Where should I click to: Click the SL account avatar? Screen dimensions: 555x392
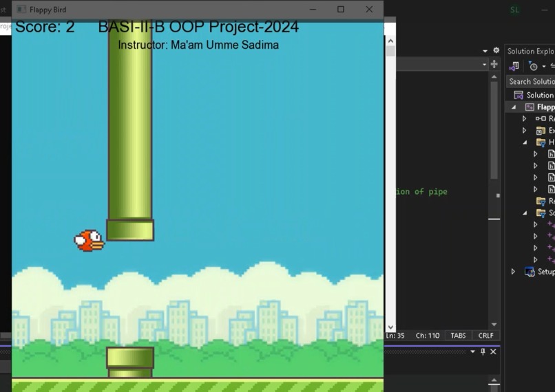coord(514,10)
